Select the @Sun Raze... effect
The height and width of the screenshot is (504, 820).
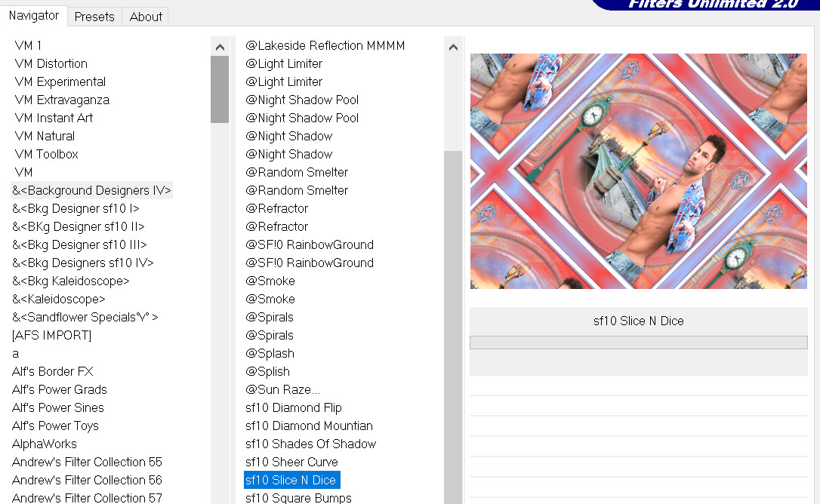[x=282, y=389]
